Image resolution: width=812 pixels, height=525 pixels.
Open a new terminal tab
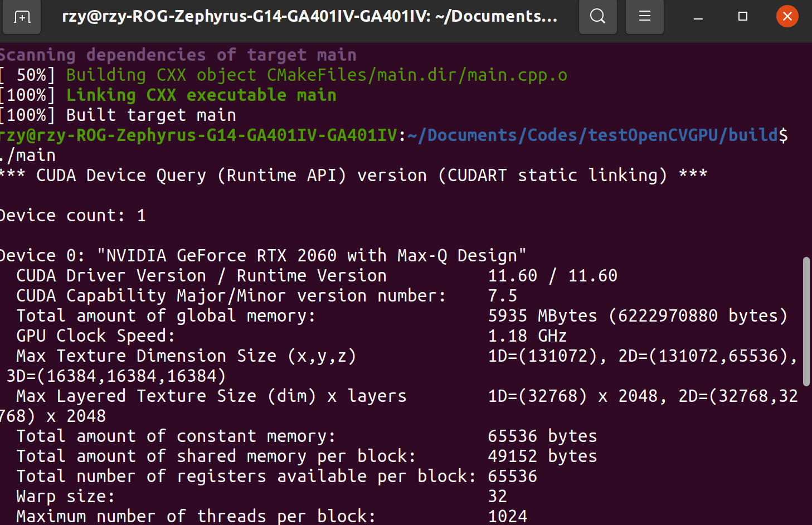[x=22, y=17]
